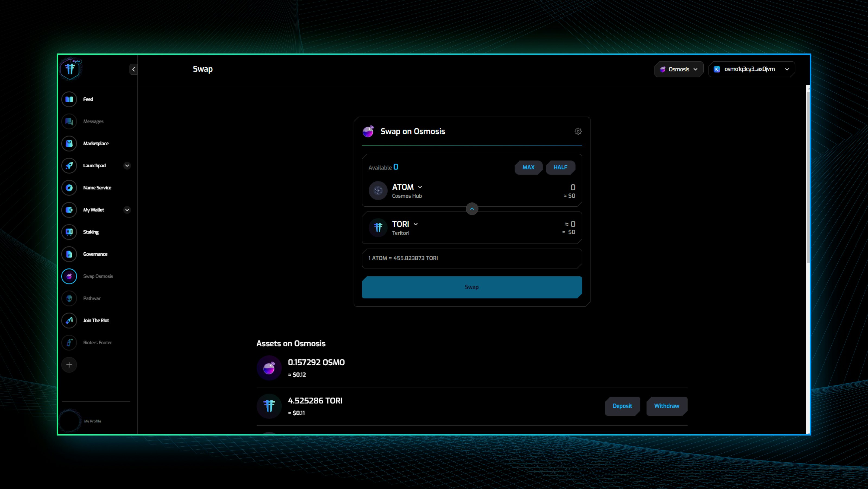Click the Pathwar icon

point(69,298)
